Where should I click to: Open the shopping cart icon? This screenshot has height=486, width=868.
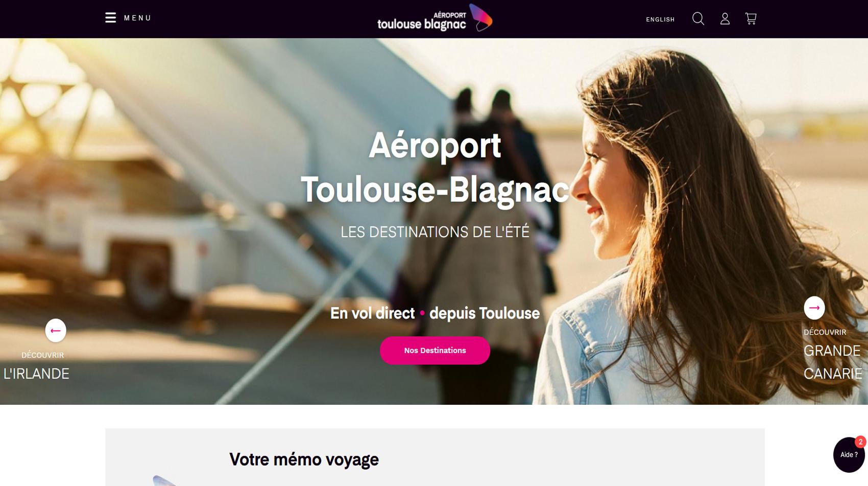[x=751, y=19]
